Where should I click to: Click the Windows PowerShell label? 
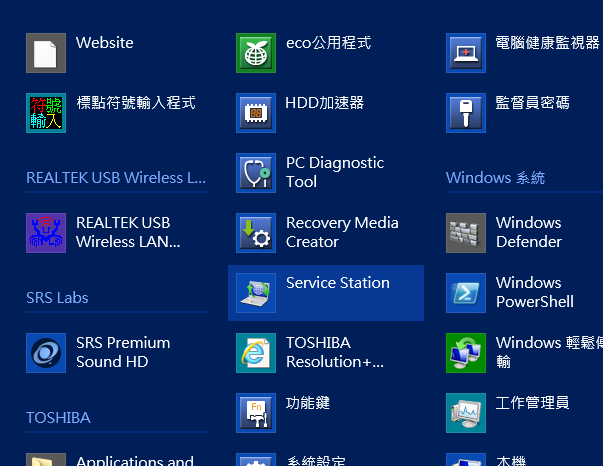click(x=535, y=292)
